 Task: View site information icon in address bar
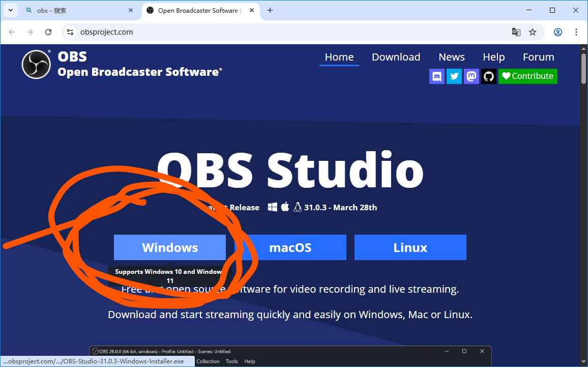(x=70, y=32)
